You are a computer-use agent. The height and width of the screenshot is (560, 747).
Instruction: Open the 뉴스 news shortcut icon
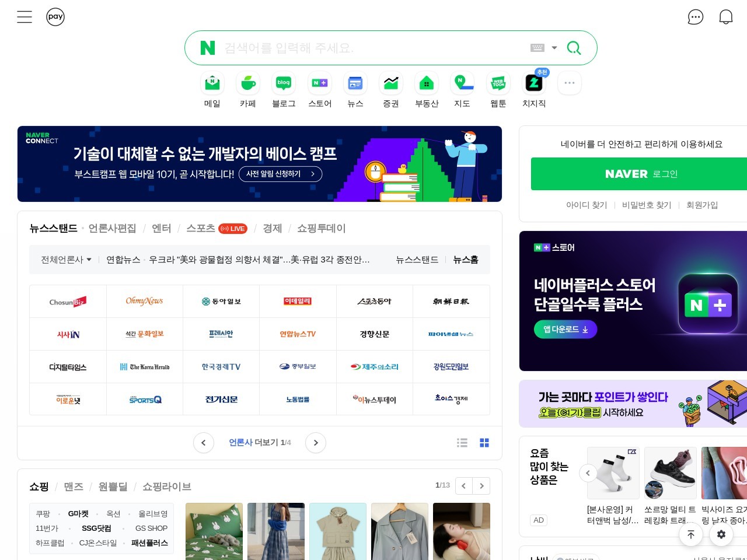(355, 83)
